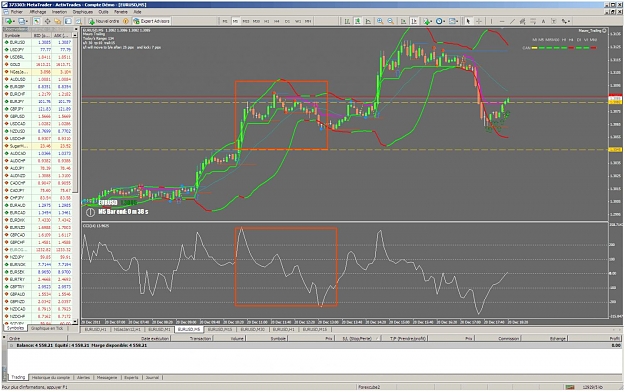This screenshot has height=392, width=625.
Task: Open the EURUSD,M30 chart tab
Action: click(252, 330)
